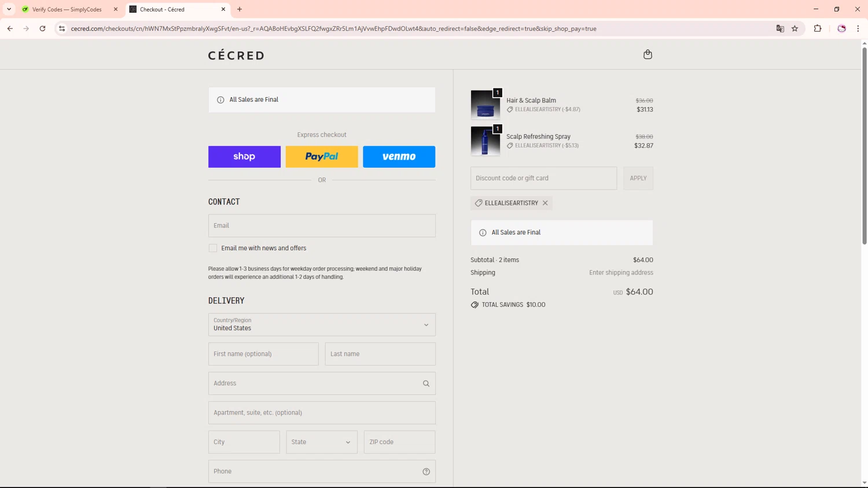Click the Scalp Refreshing Spray product name
This screenshot has height=488, width=868.
point(538,136)
